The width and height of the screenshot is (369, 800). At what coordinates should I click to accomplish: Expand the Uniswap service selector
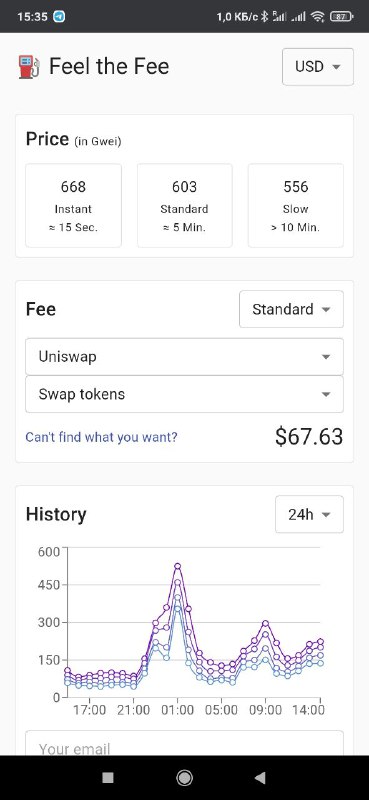tap(184, 357)
